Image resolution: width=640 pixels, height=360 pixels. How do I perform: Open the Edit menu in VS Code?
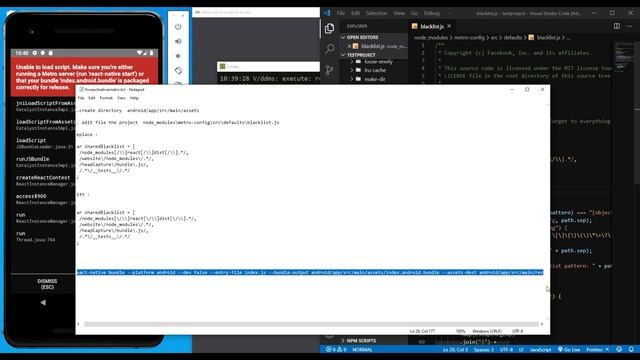356,13
